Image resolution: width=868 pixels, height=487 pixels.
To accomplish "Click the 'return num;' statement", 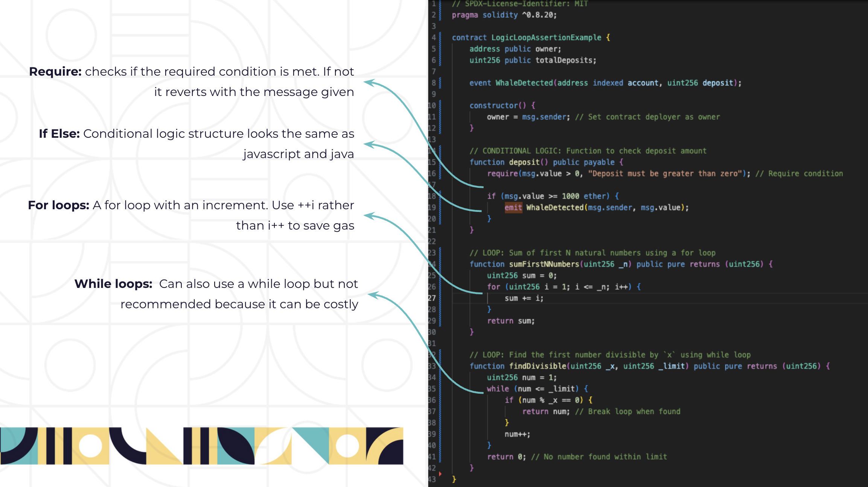I will point(546,412).
